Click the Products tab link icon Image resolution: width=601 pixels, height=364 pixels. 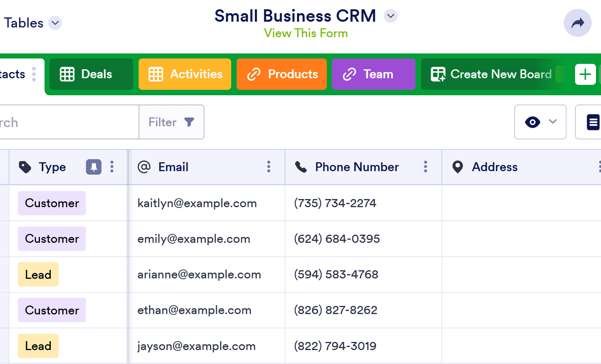pyautogui.click(x=254, y=74)
